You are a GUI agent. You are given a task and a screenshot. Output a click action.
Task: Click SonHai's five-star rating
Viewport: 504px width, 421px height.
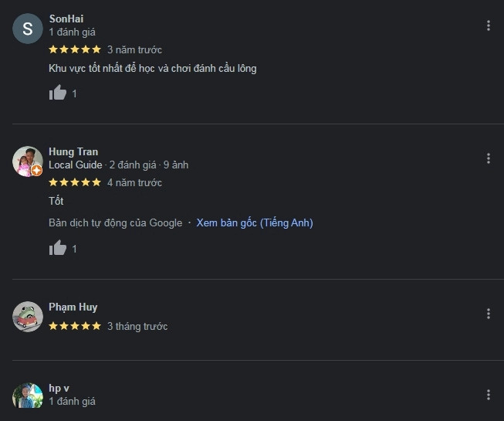click(x=75, y=49)
